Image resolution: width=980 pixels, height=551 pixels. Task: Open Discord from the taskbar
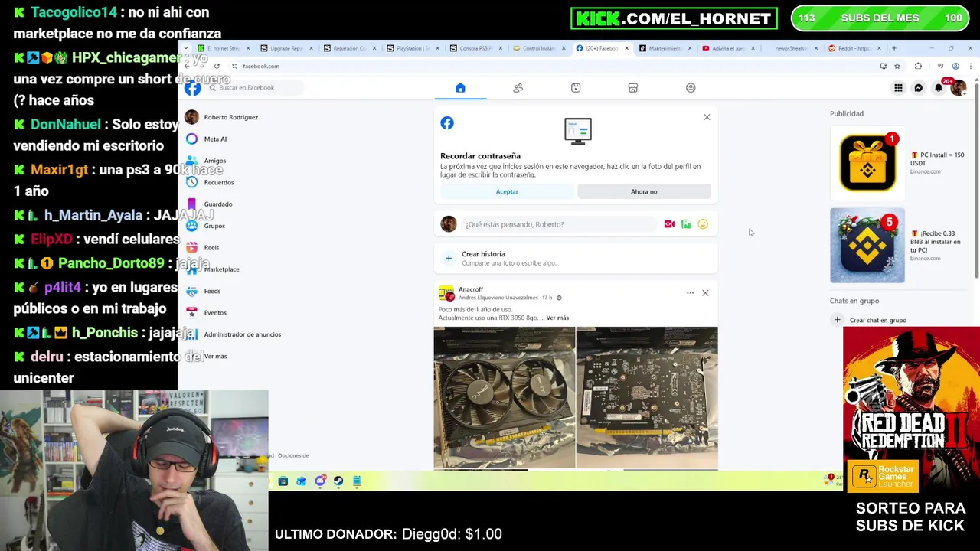point(320,481)
